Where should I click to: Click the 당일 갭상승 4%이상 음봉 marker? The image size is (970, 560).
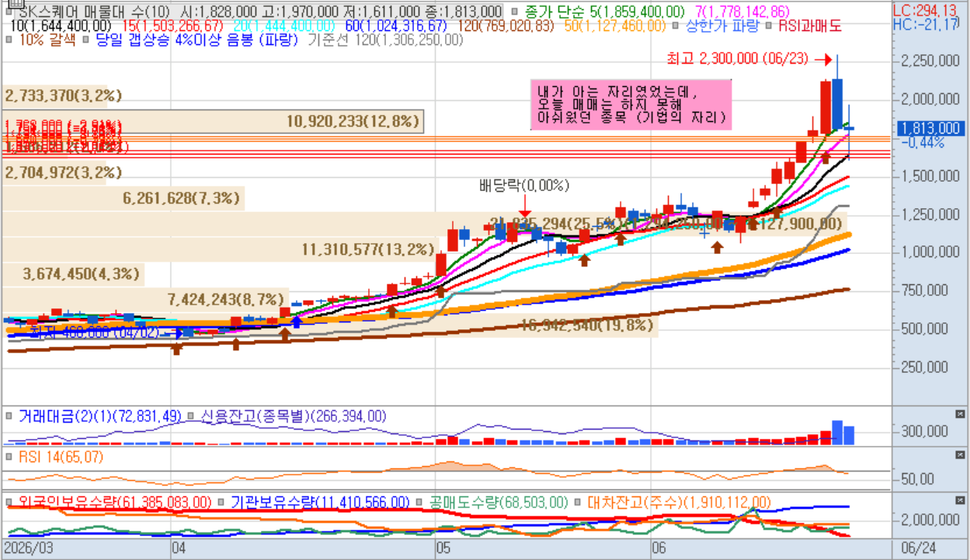(x=87, y=39)
